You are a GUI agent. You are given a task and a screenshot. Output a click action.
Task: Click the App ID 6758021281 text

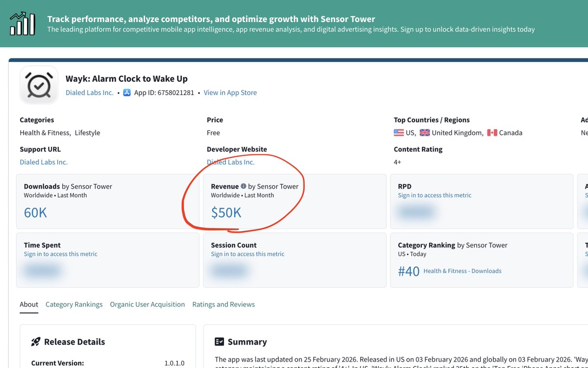pos(164,93)
